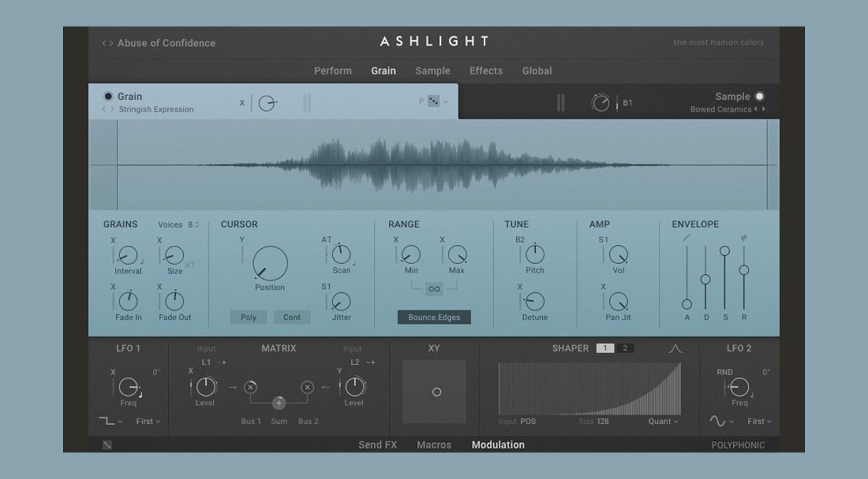Toggle the Sample layer power button

coord(759,96)
